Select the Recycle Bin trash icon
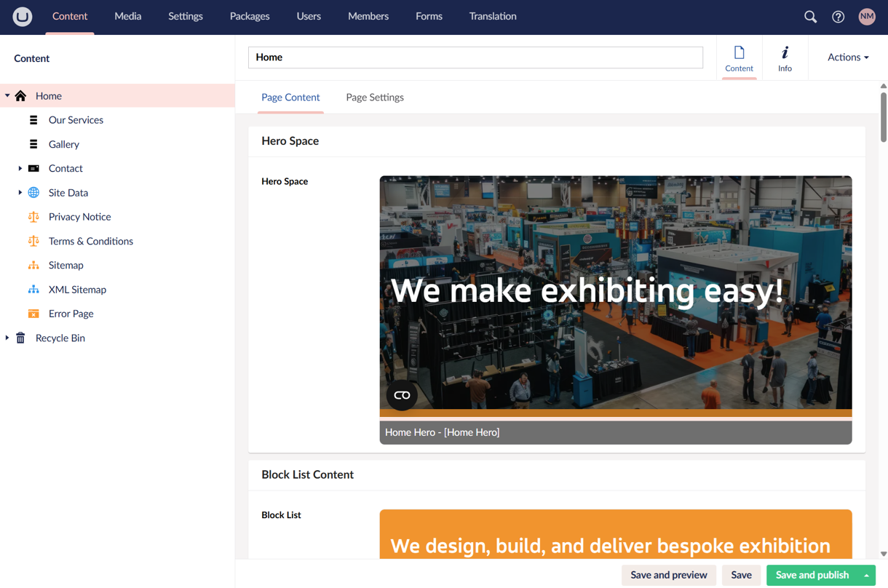 click(x=20, y=338)
